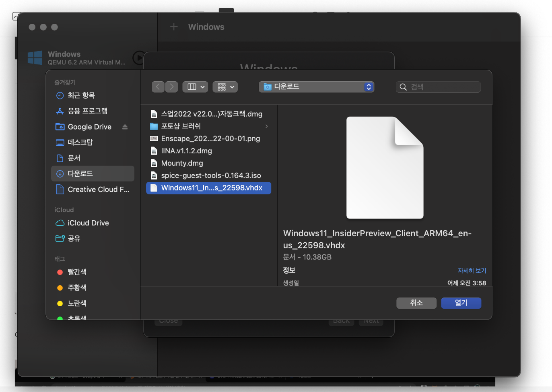
Task: Click the Enscape png thumbnail icon
Action: tap(154, 139)
